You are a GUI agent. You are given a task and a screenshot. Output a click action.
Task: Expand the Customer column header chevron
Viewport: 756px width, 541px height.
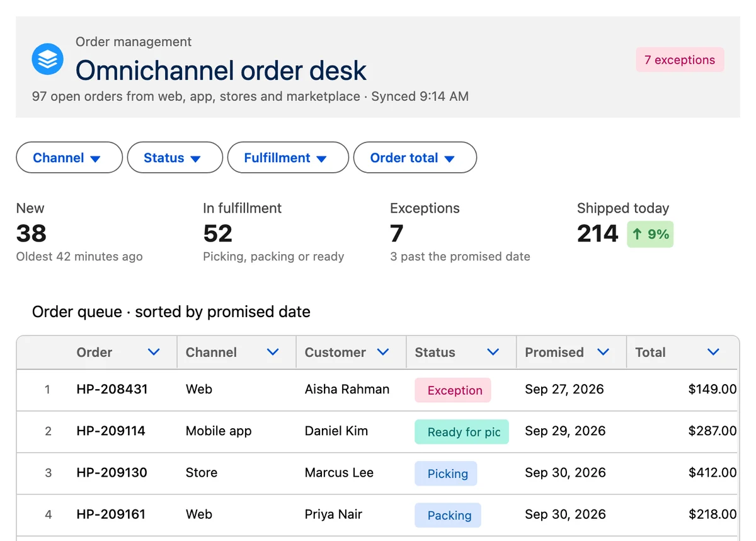(383, 352)
